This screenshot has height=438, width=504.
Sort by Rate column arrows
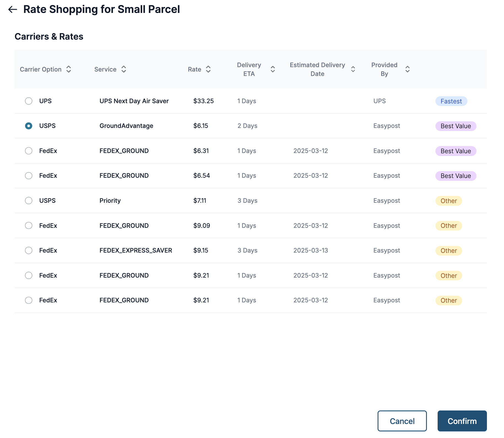(208, 69)
